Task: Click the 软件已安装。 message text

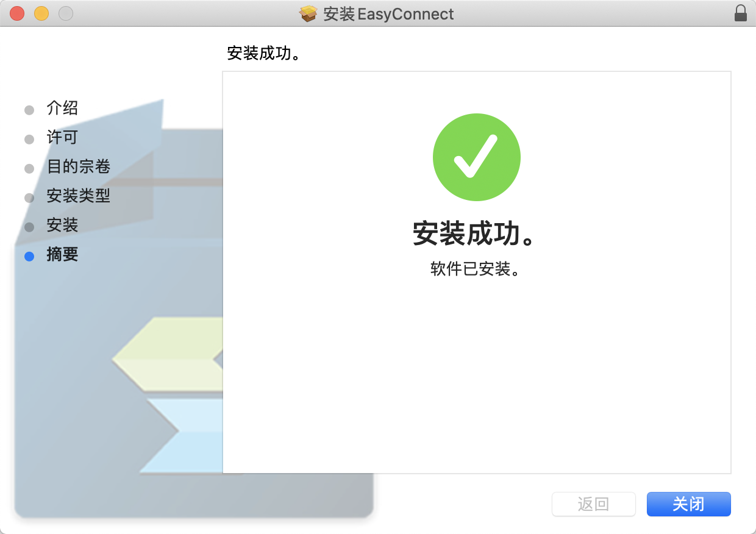Action: tap(476, 269)
